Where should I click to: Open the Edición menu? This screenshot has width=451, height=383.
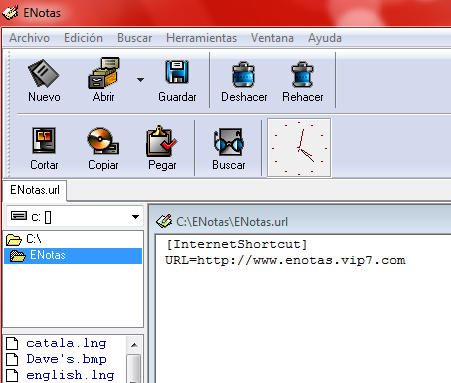[83, 38]
